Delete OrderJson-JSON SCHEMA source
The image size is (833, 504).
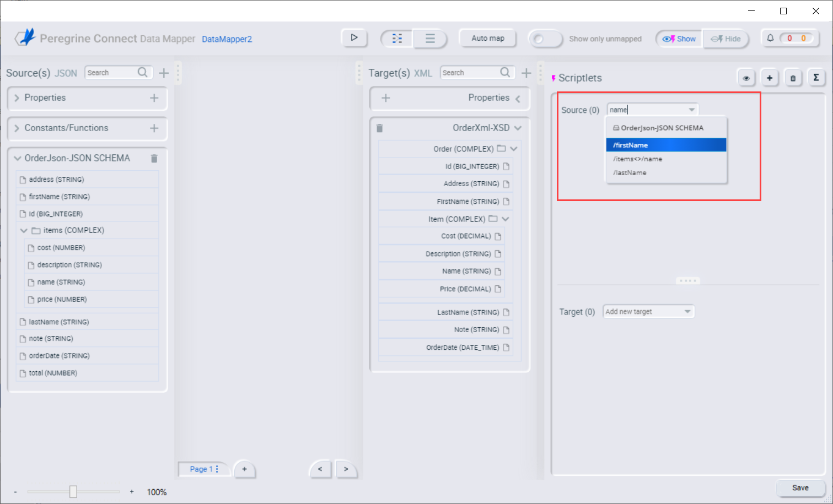tap(154, 159)
